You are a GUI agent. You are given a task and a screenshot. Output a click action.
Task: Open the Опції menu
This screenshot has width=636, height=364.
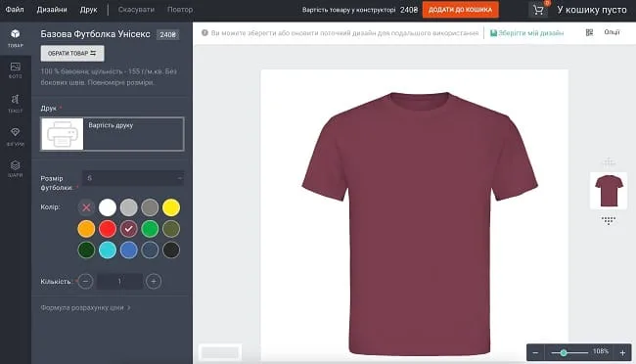click(x=613, y=32)
